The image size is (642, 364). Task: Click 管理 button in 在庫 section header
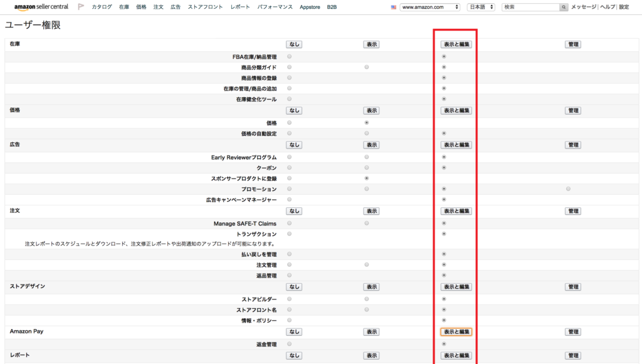click(x=573, y=44)
